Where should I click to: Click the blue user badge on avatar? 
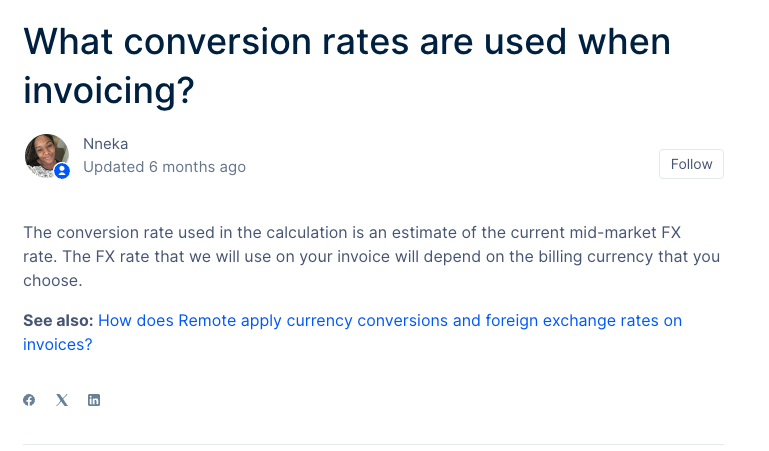click(x=62, y=171)
